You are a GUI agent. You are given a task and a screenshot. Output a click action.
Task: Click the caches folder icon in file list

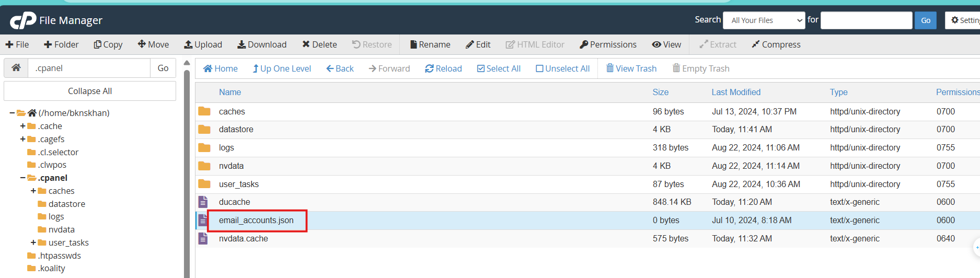(x=204, y=111)
